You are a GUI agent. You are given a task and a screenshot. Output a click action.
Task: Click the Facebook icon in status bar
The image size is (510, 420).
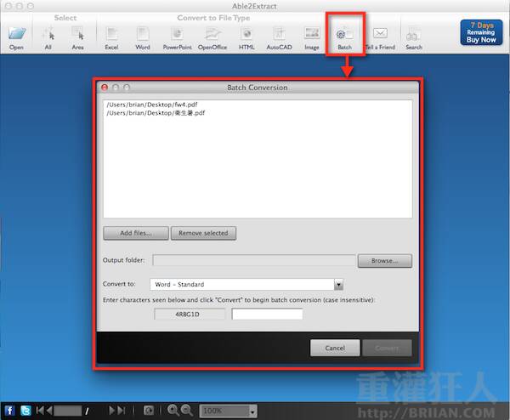9,411
